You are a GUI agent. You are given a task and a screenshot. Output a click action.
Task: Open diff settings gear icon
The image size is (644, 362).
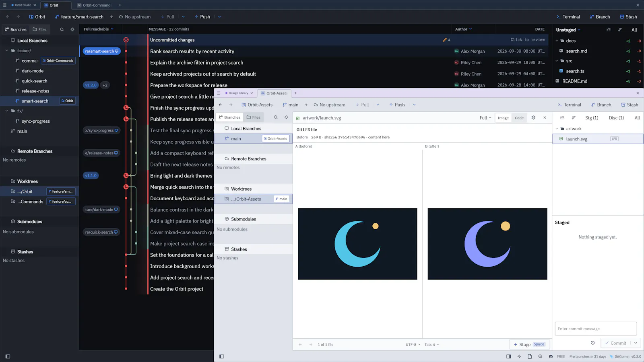click(533, 118)
